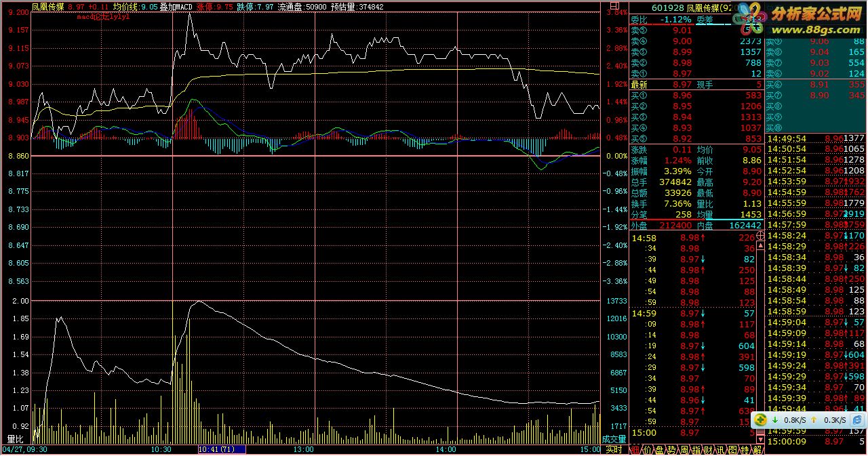868x456 pixels.
Task: Open the 讯 news tab
Action: 720,449
